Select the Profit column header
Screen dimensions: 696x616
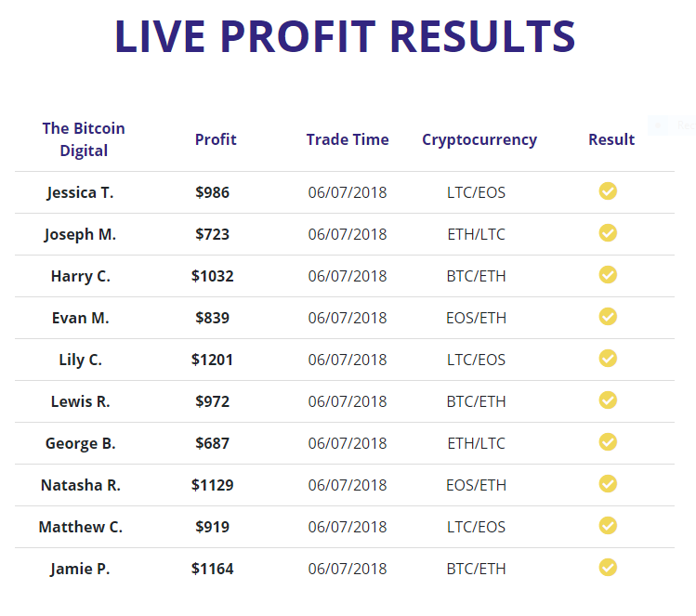tap(216, 139)
